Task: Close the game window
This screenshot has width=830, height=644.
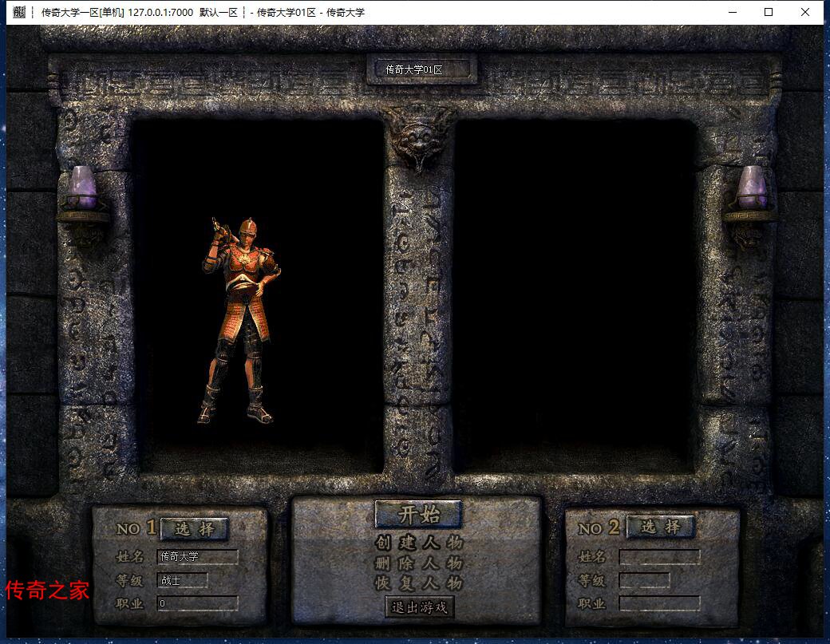Action: [x=805, y=12]
